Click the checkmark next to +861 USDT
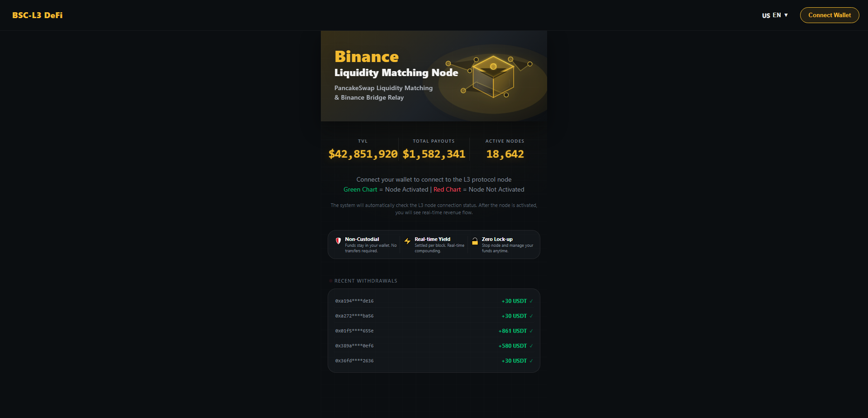This screenshot has height=418, width=868. coord(531,331)
